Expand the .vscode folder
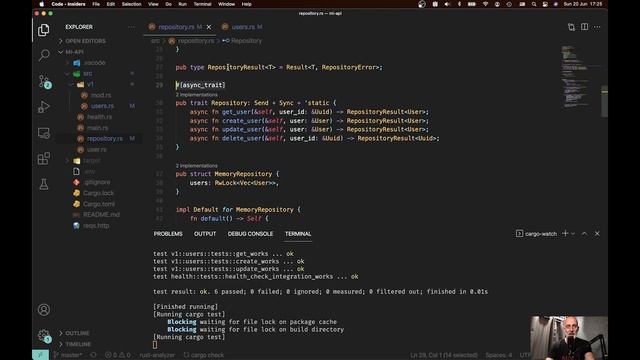The height and width of the screenshot is (360, 640). (94, 63)
